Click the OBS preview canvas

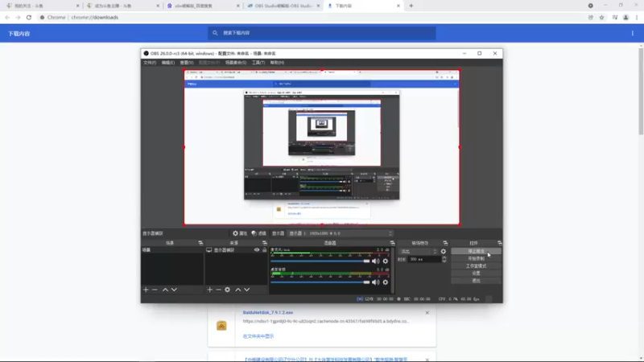[x=322, y=147]
